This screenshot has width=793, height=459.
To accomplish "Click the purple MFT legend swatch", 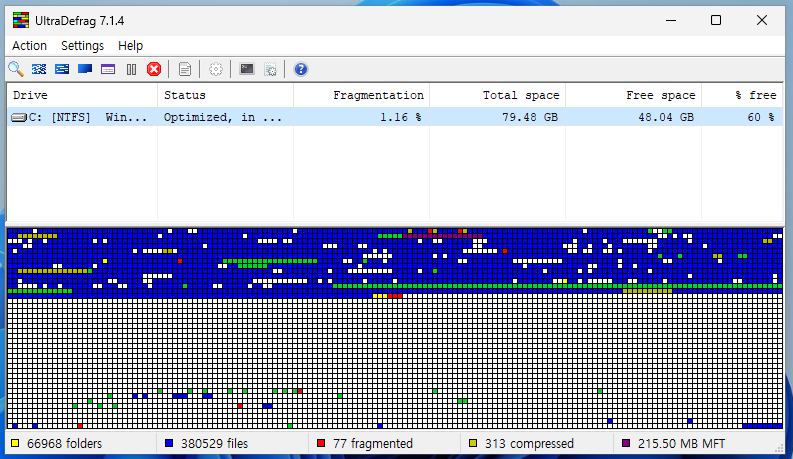I will [626, 443].
